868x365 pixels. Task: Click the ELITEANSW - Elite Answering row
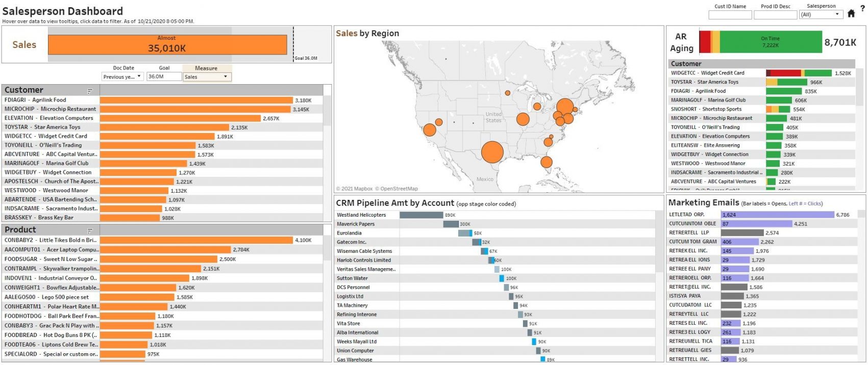pos(762,145)
